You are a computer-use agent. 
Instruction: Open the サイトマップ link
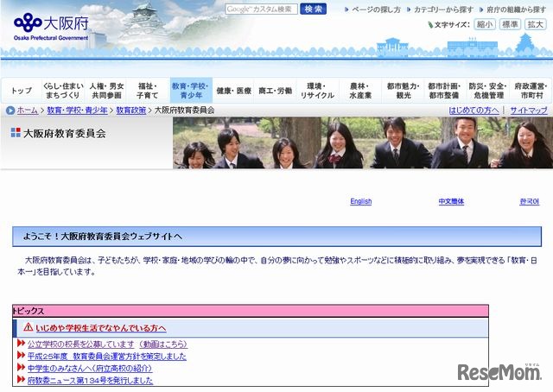tap(529, 111)
